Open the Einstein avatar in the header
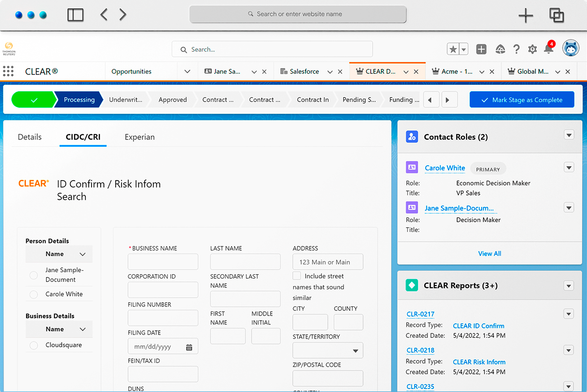The height and width of the screenshot is (392, 587). click(570, 48)
